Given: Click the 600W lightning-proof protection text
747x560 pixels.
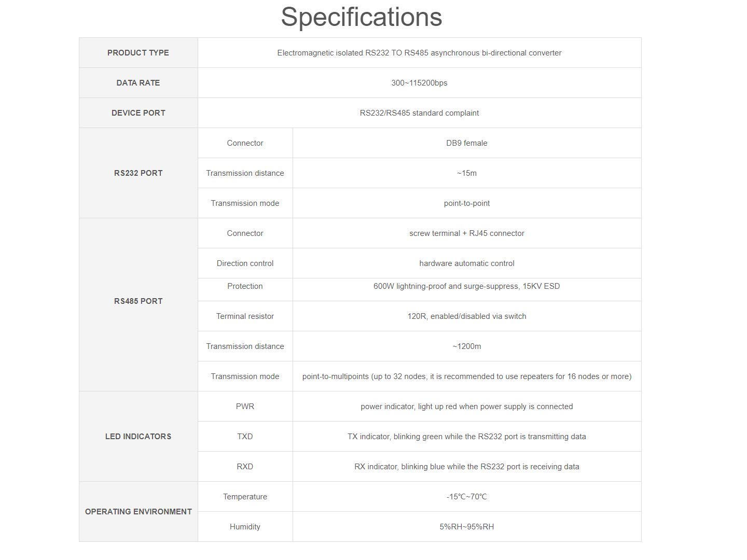Looking at the screenshot, I should point(467,286).
